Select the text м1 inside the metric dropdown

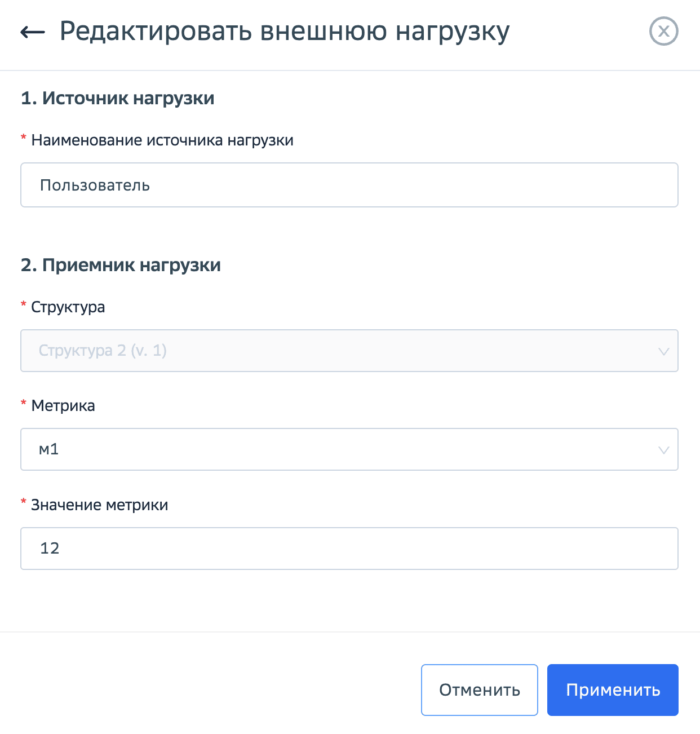(48, 449)
